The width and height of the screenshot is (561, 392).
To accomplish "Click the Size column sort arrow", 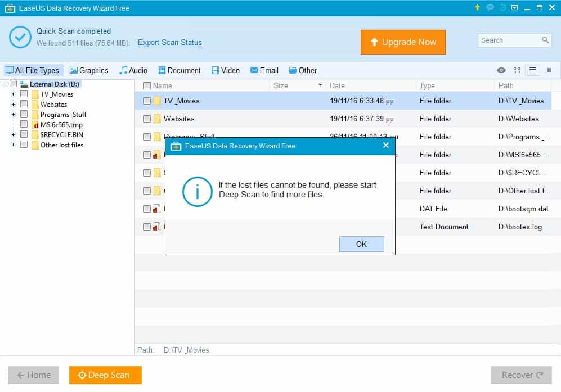I will pos(320,85).
